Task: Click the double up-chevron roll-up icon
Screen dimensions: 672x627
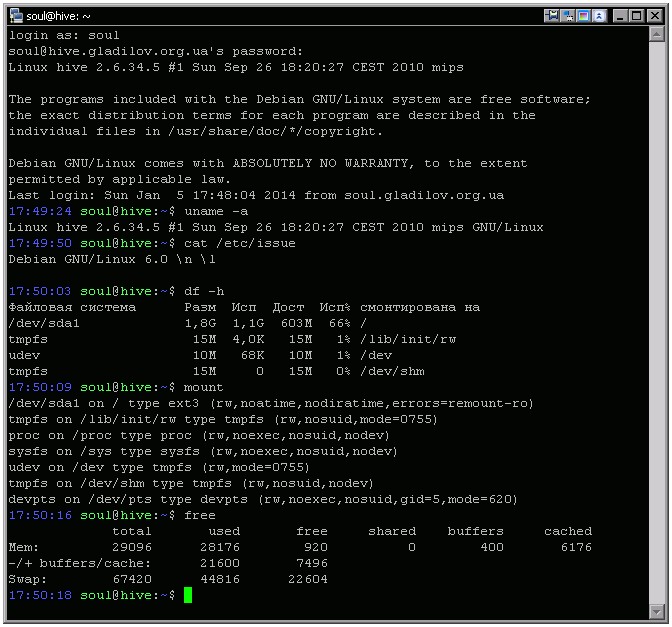Action: pos(599,16)
